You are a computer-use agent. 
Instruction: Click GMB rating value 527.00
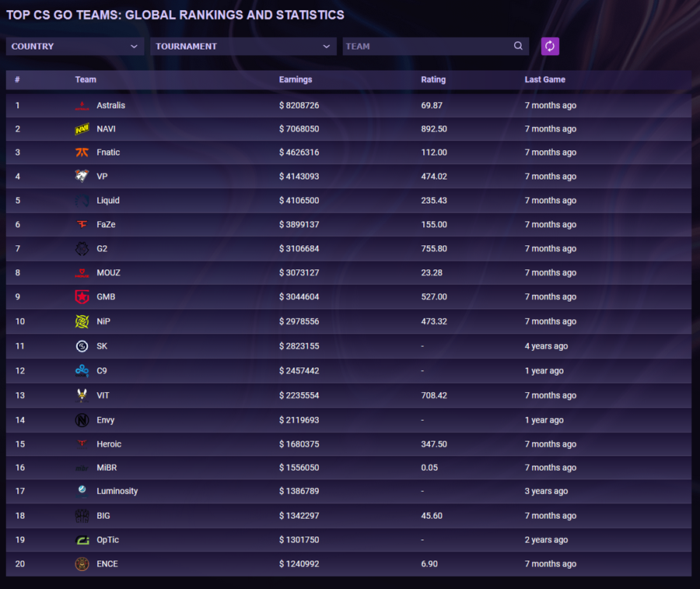tap(434, 297)
